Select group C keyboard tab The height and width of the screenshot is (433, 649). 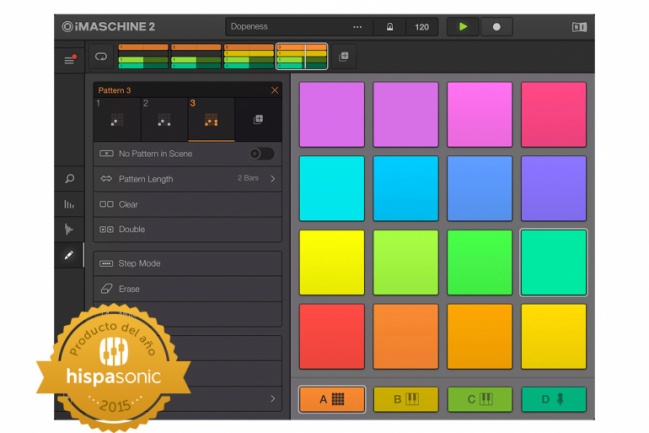(x=480, y=399)
